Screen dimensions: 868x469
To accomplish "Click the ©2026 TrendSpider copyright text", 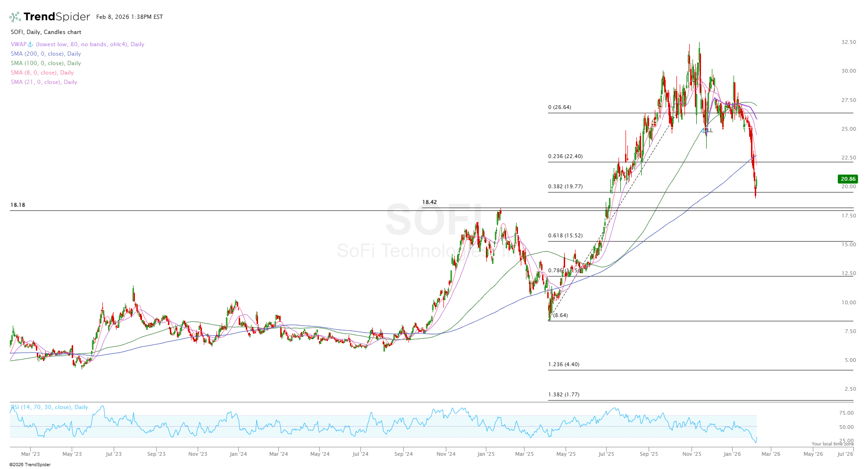I will pyautogui.click(x=30, y=465).
